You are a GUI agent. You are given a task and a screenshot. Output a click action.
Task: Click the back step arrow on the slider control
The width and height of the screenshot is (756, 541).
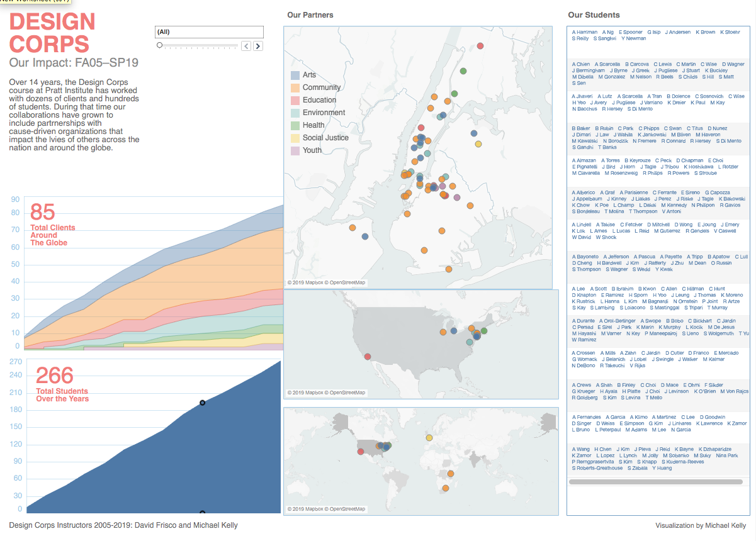pyautogui.click(x=245, y=45)
